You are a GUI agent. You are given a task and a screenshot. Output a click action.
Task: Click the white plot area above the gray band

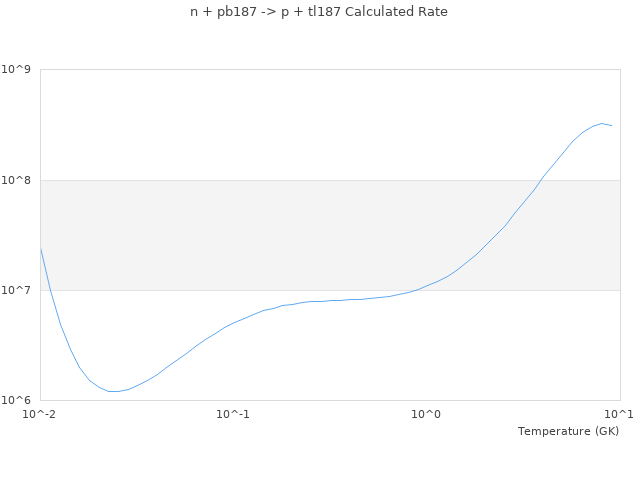point(330,125)
